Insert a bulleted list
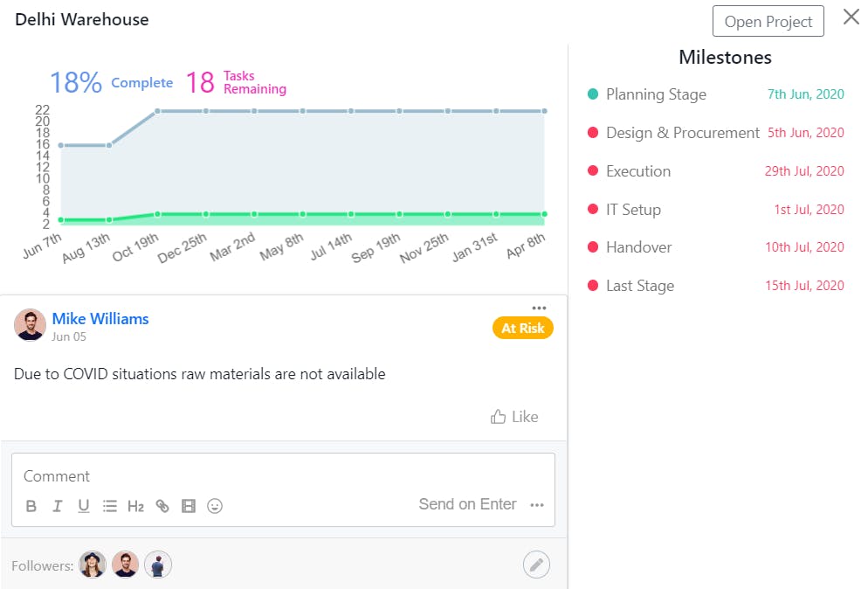Image resolution: width=868 pixels, height=589 pixels. point(110,506)
